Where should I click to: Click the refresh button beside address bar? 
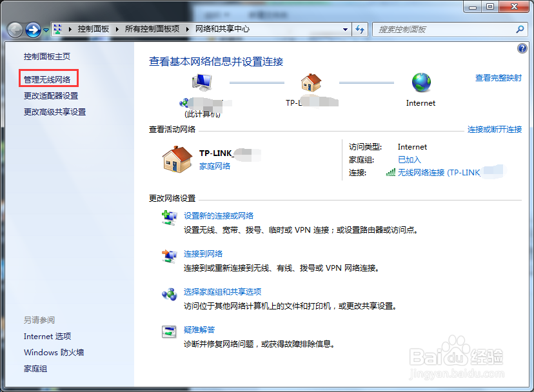(360, 30)
